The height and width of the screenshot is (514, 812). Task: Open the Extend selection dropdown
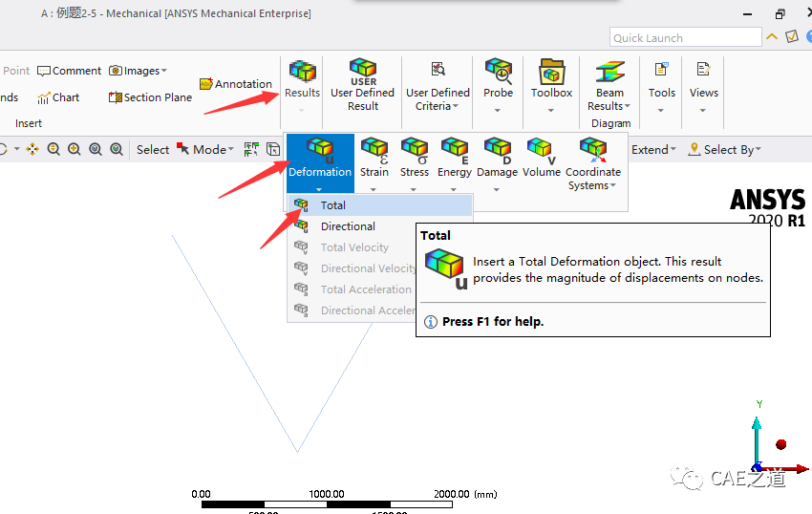click(653, 150)
